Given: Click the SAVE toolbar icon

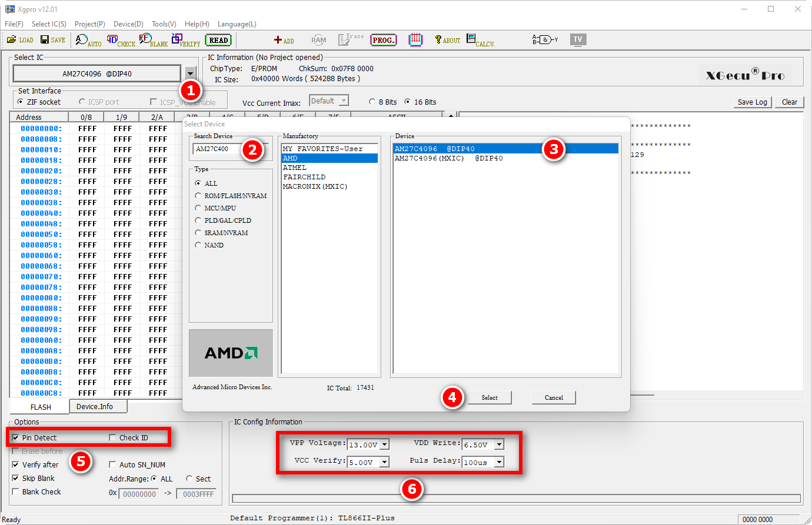Looking at the screenshot, I should 52,39.
